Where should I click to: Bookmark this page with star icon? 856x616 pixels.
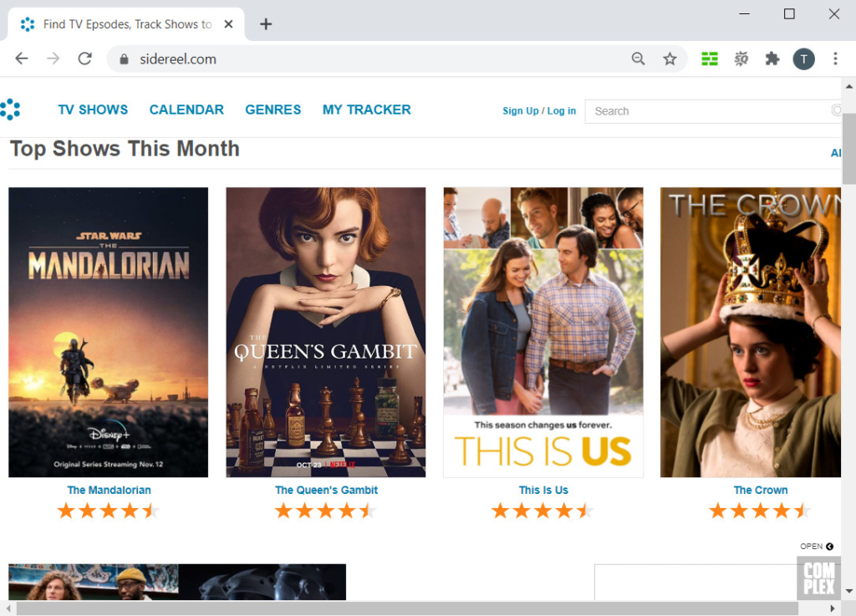pos(670,59)
